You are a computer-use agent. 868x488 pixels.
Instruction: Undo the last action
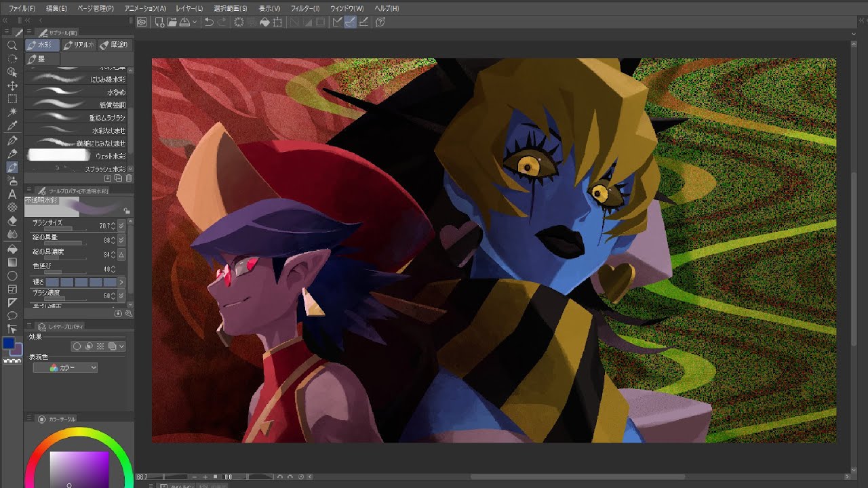[209, 22]
